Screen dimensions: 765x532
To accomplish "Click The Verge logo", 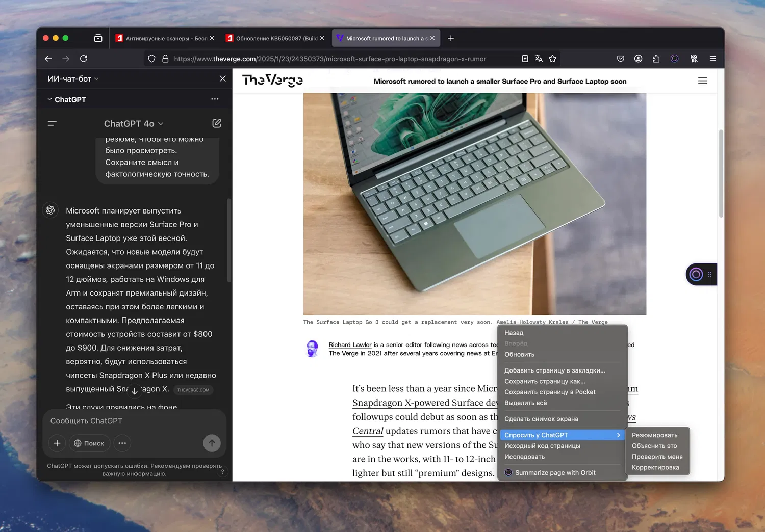I will pos(272,81).
